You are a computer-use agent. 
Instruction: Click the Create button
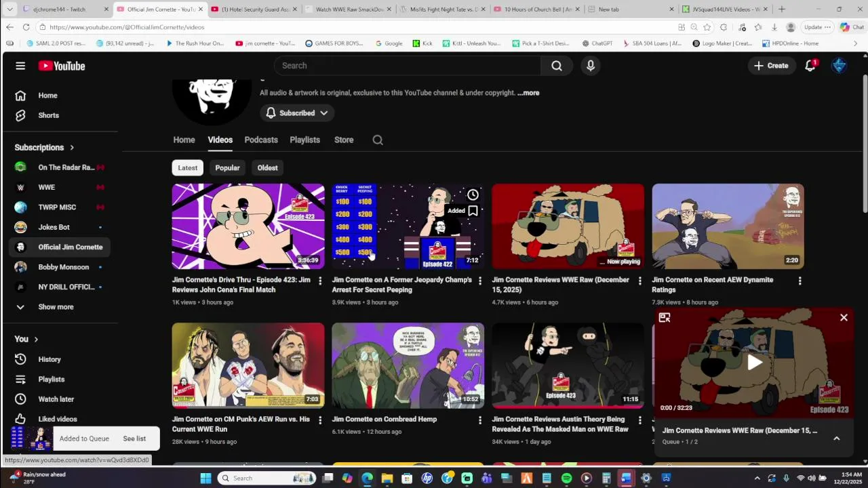[771, 66]
